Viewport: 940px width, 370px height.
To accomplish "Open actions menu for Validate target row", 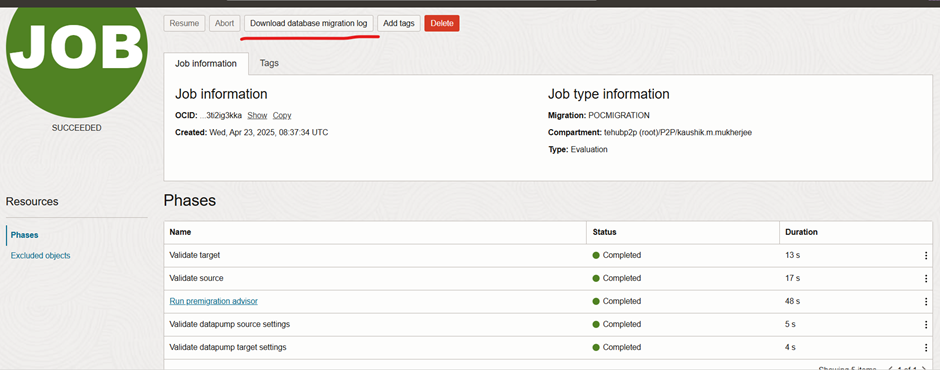I will (x=926, y=255).
